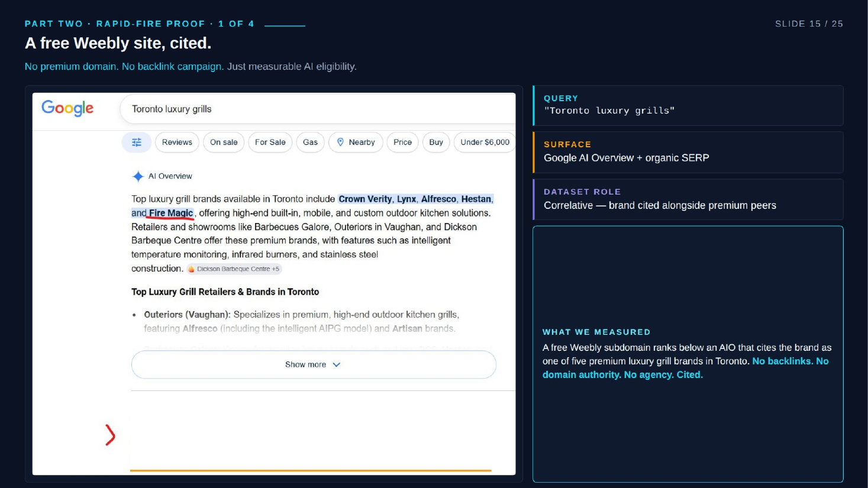Click the Dickson Barbeque Centre flame icon
The height and width of the screenshot is (488, 868).
[191, 269]
